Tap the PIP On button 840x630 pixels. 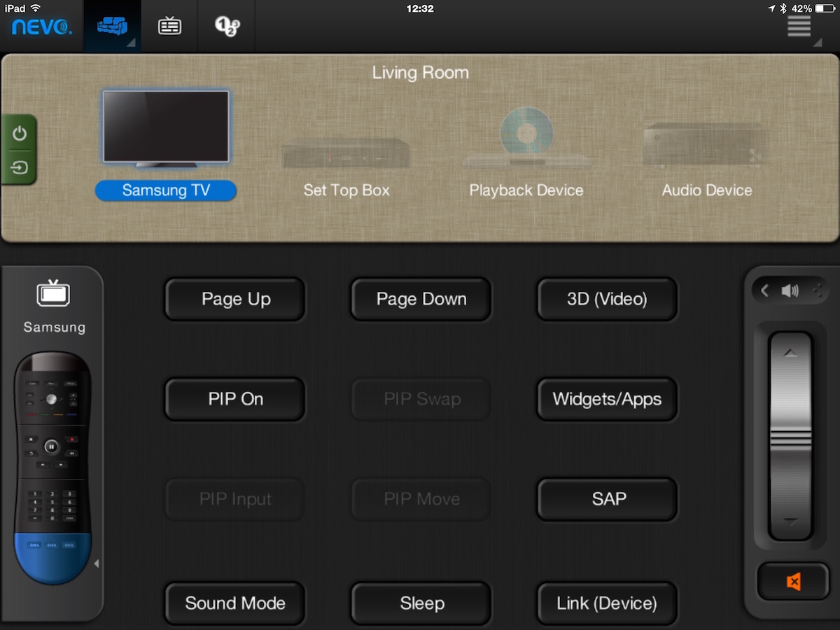(x=235, y=400)
